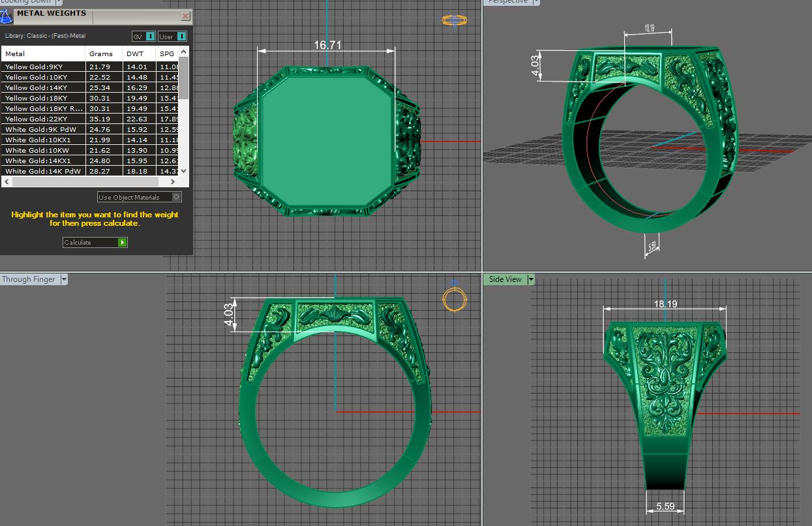
Task: Select the Yellow Gold:22KY row
Action: coord(90,119)
